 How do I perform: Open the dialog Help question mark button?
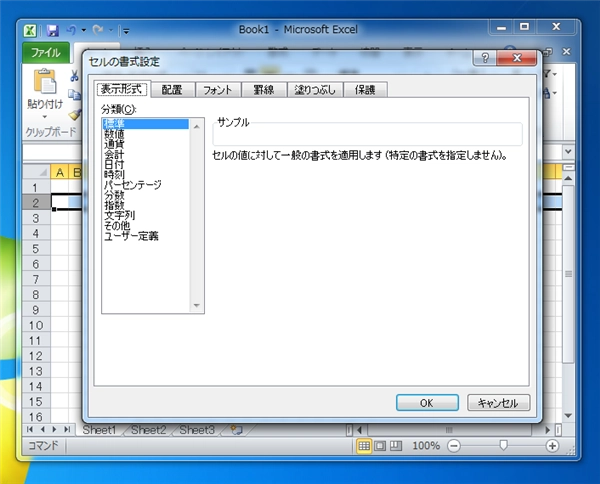485,58
